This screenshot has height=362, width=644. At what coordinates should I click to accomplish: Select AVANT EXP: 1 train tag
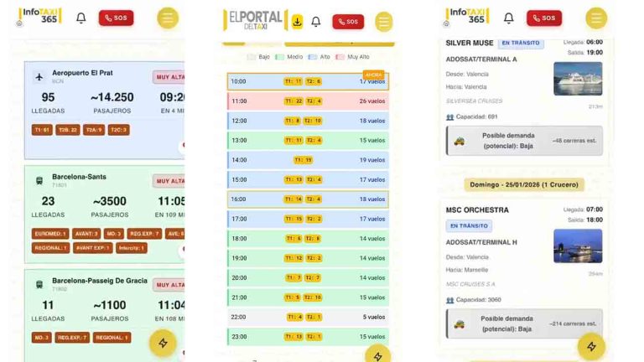coord(92,248)
